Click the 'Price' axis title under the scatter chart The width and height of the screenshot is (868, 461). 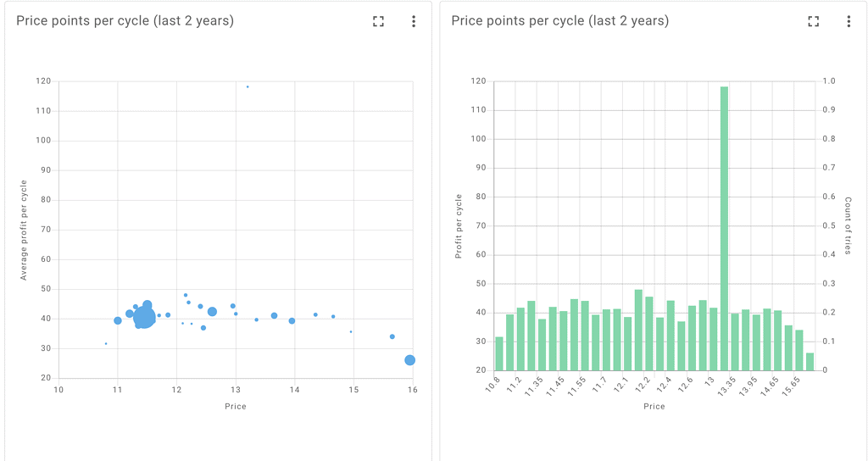tap(236, 406)
